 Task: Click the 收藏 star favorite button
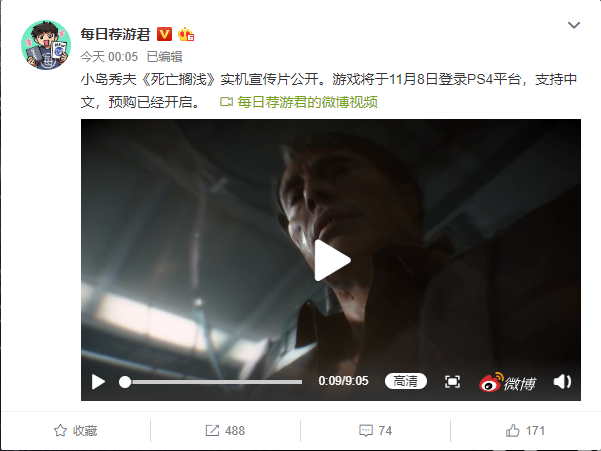pos(76,431)
